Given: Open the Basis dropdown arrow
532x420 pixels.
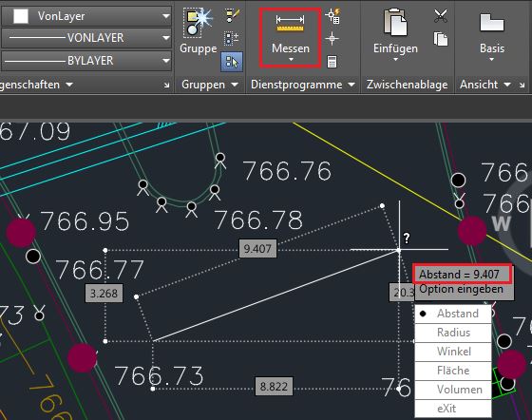Looking at the screenshot, I should pyautogui.click(x=492, y=60).
